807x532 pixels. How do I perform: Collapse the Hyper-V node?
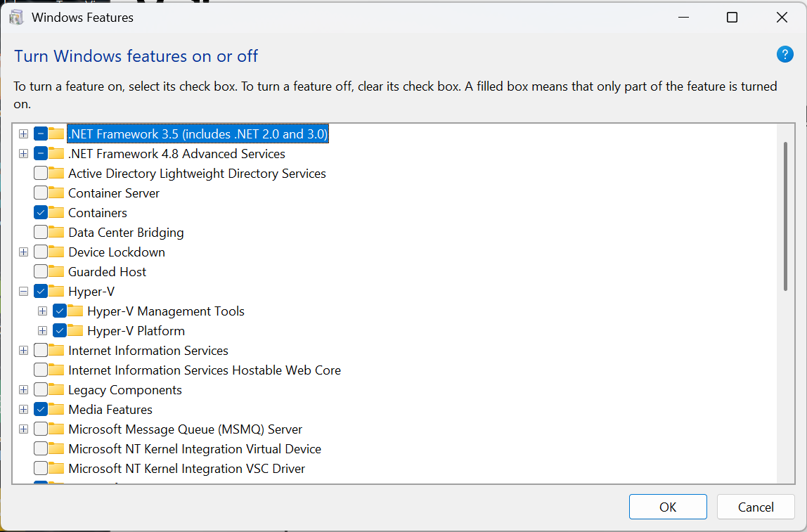tap(24, 291)
